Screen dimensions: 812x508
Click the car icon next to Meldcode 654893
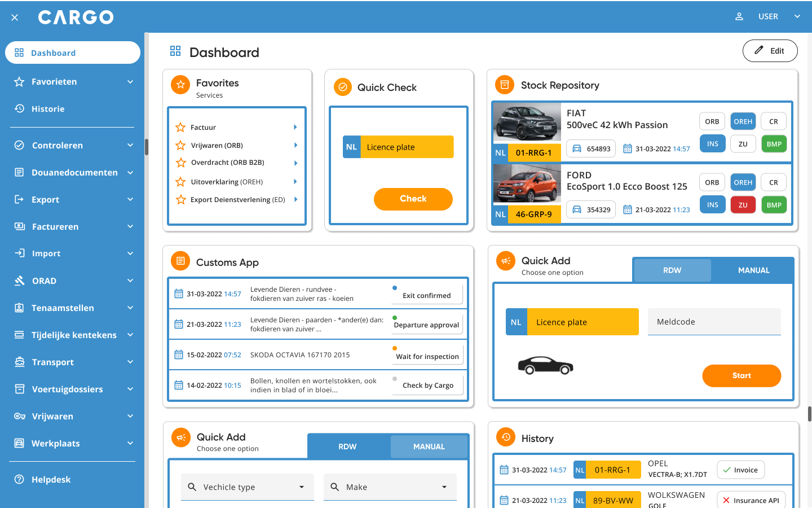tap(576, 148)
